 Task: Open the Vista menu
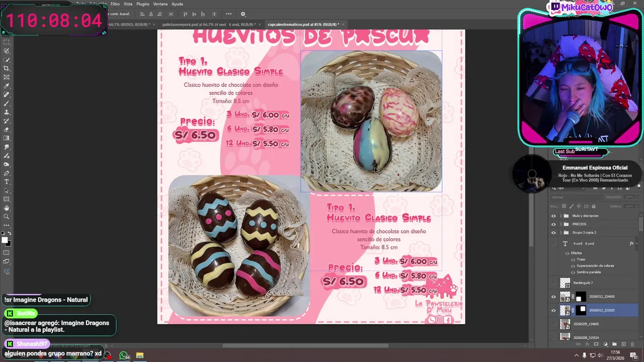pos(128,4)
